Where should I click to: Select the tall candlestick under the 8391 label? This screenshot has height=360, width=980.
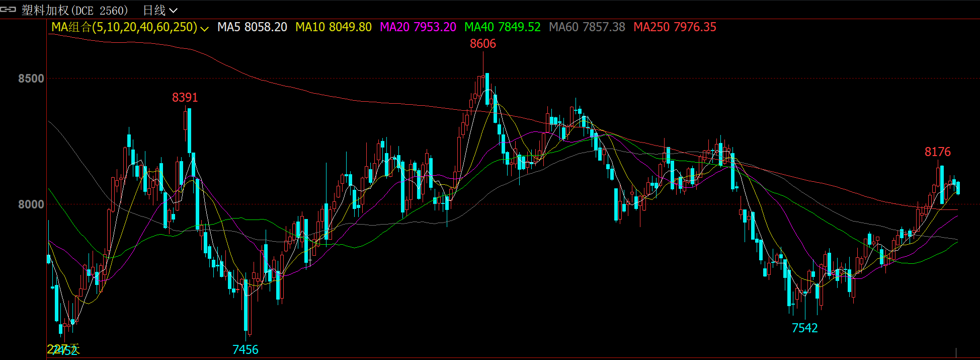point(189,130)
